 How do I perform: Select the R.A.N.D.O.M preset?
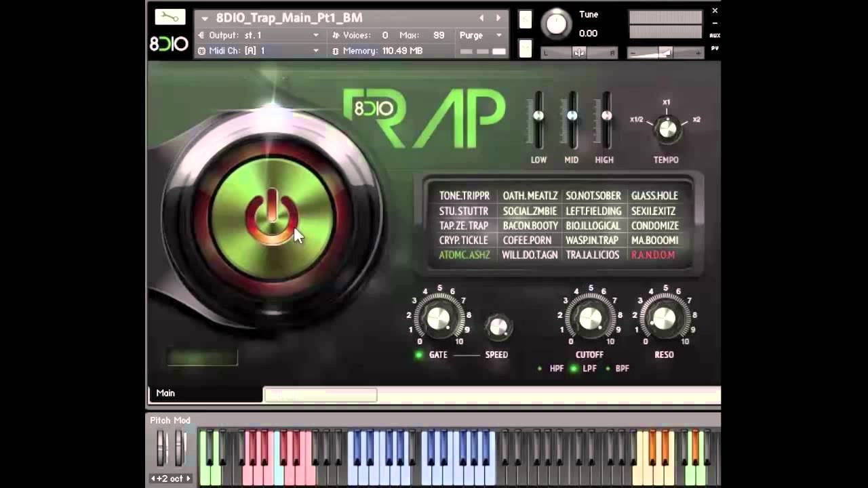coord(653,256)
